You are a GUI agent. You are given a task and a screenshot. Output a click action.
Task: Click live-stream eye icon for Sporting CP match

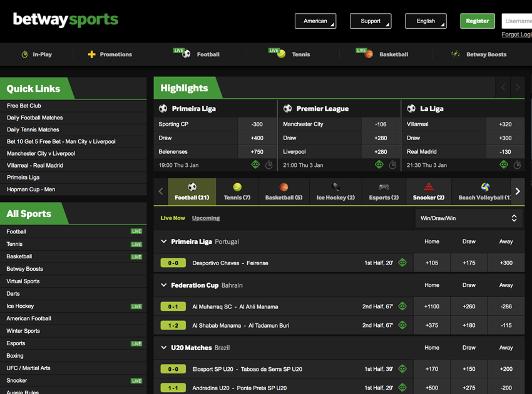(255, 164)
